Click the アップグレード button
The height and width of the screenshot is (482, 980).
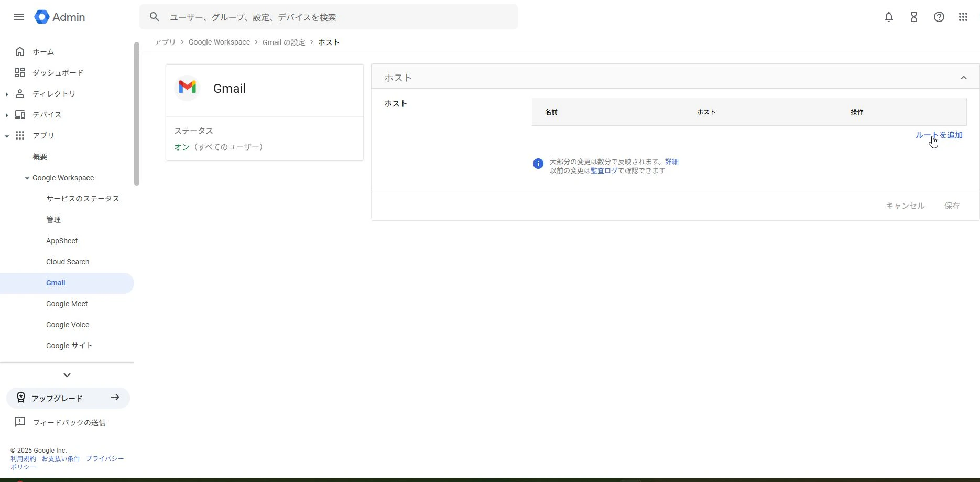68,398
